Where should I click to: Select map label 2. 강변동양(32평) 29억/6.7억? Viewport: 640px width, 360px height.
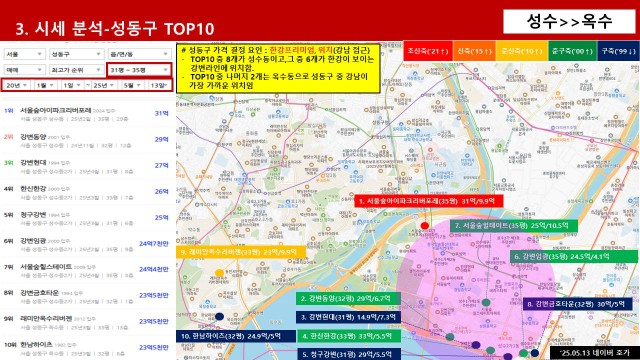click(348, 298)
